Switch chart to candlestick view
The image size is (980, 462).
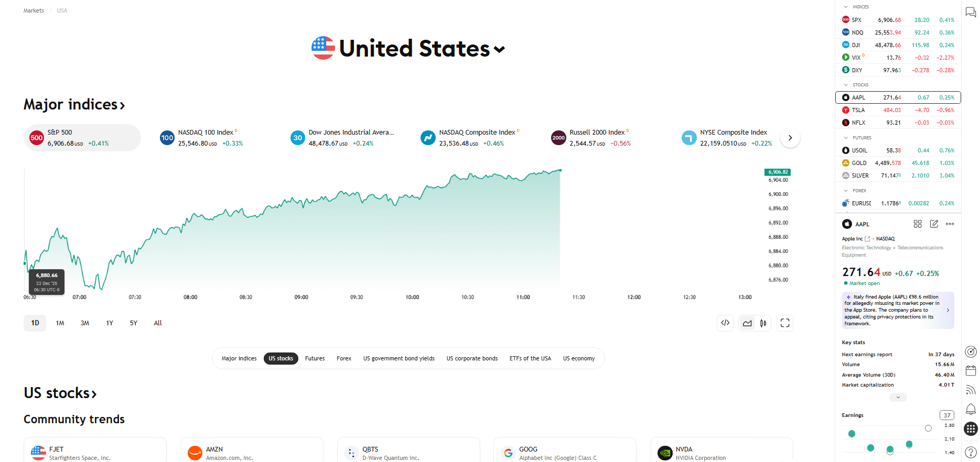(x=763, y=323)
